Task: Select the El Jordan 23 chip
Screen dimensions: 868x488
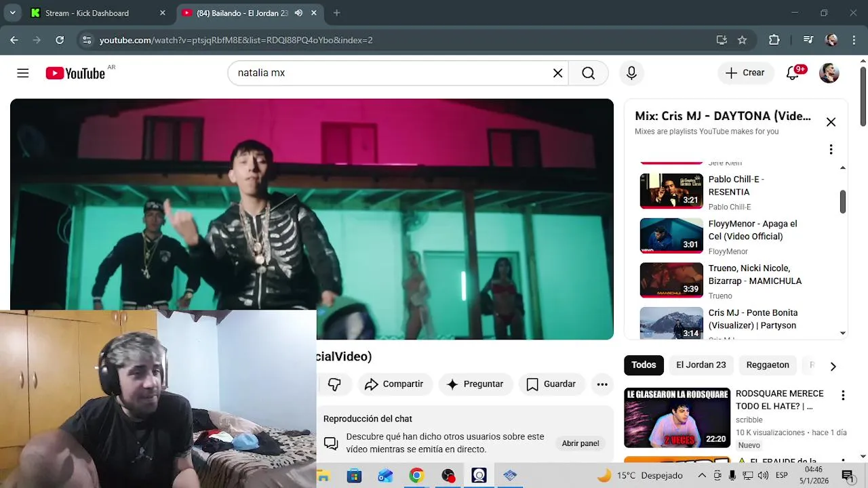Action: (701, 365)
